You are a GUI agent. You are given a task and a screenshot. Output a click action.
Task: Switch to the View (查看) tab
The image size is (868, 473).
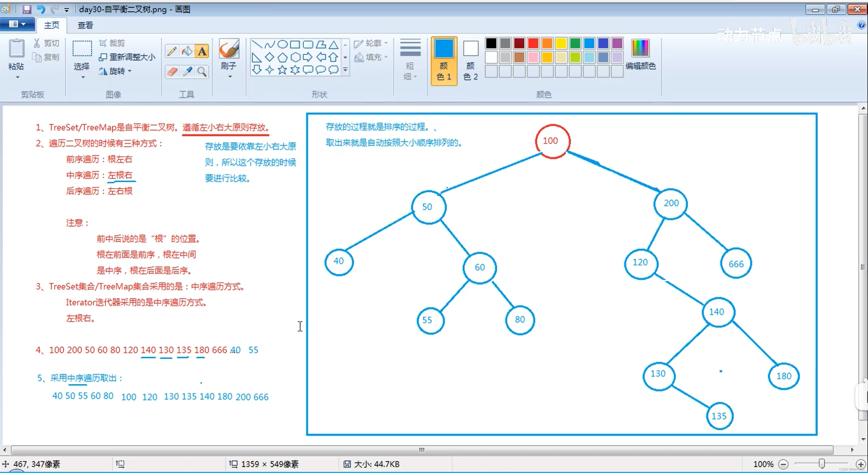coord(85,25)
